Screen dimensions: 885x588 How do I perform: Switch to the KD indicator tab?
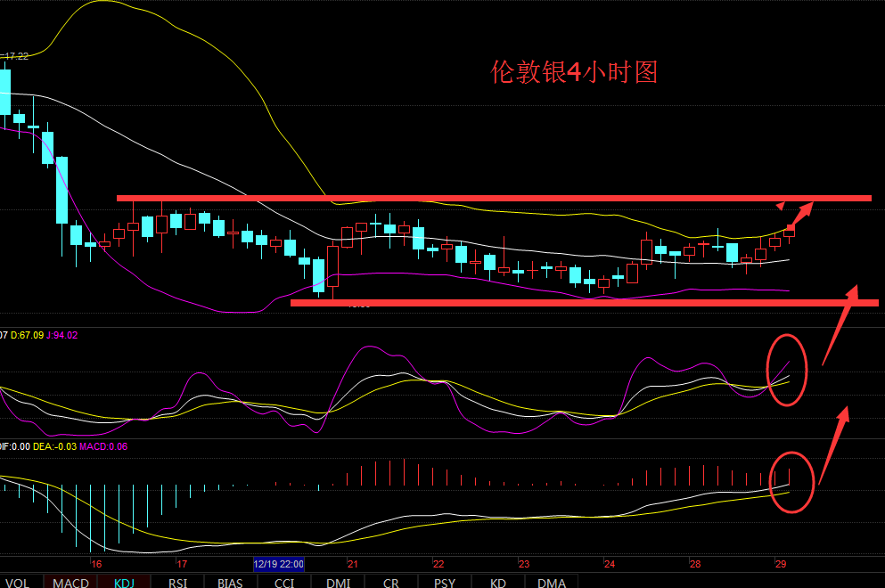click(x=498, y=582)
